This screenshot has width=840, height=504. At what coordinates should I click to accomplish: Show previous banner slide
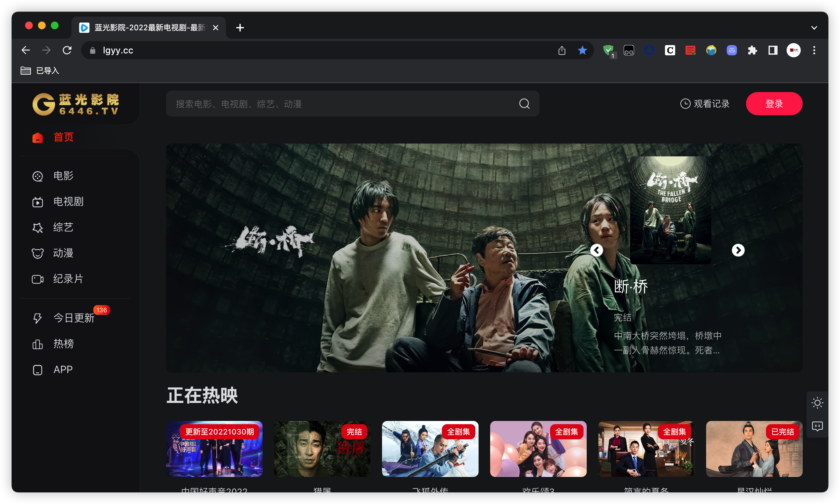597,250
